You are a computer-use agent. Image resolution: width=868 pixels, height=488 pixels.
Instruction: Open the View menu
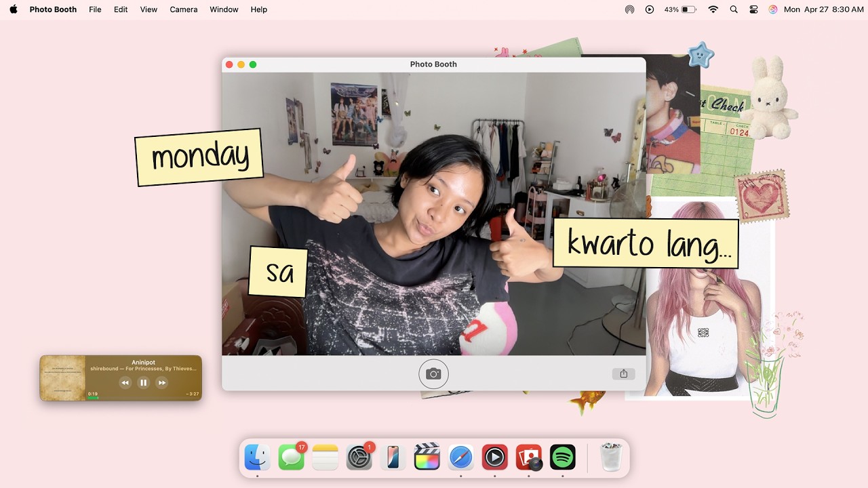(149, 9)
